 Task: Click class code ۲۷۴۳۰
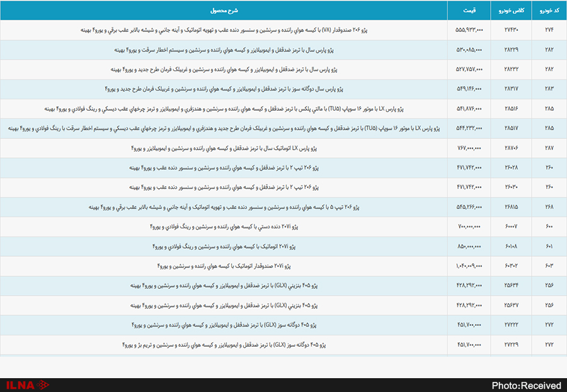pos(512,30)
